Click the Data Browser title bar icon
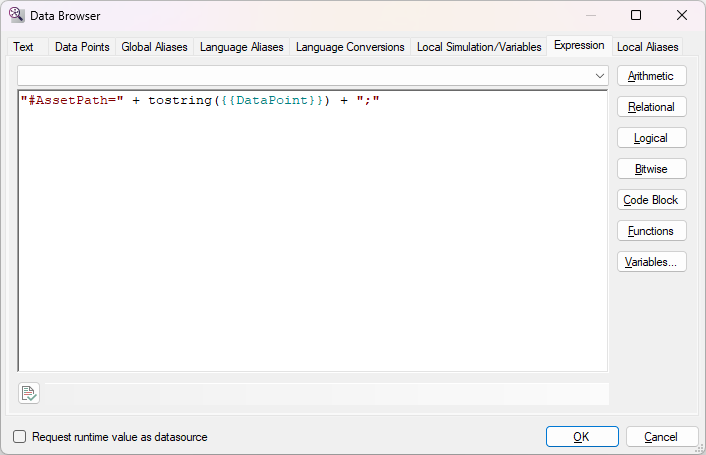The width and height of the screenshot is (706, 455). pyautogui.click(x=16, y=16)
